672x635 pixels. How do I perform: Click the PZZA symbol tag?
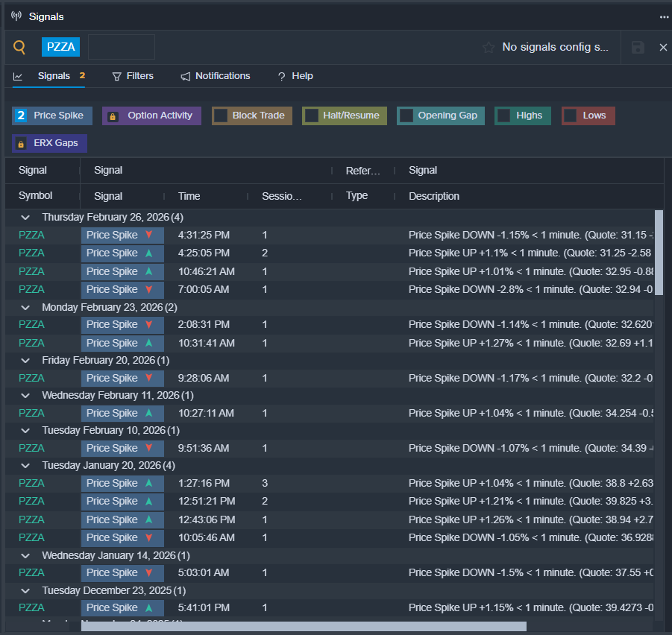(60, 47)
